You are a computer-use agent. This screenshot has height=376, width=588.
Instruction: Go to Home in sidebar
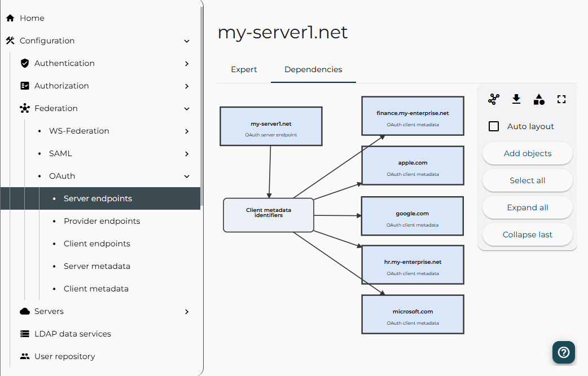click(32, 18)
